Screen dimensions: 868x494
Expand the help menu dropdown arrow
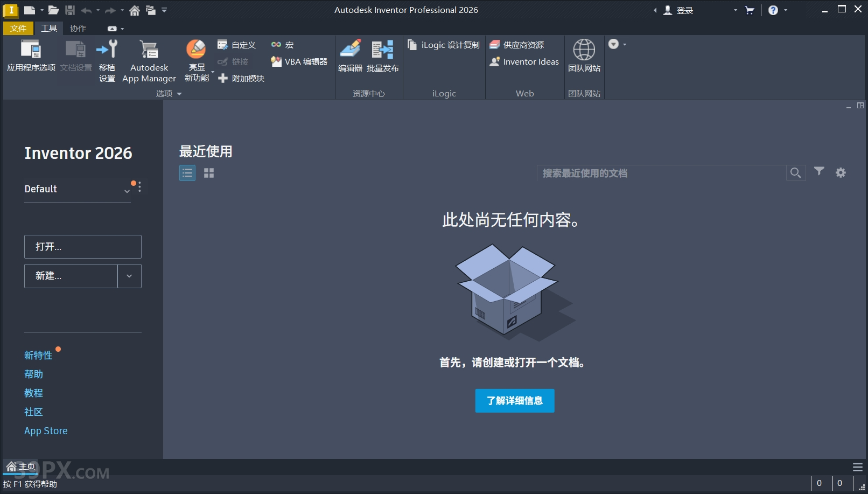click(x=786, y=10)
